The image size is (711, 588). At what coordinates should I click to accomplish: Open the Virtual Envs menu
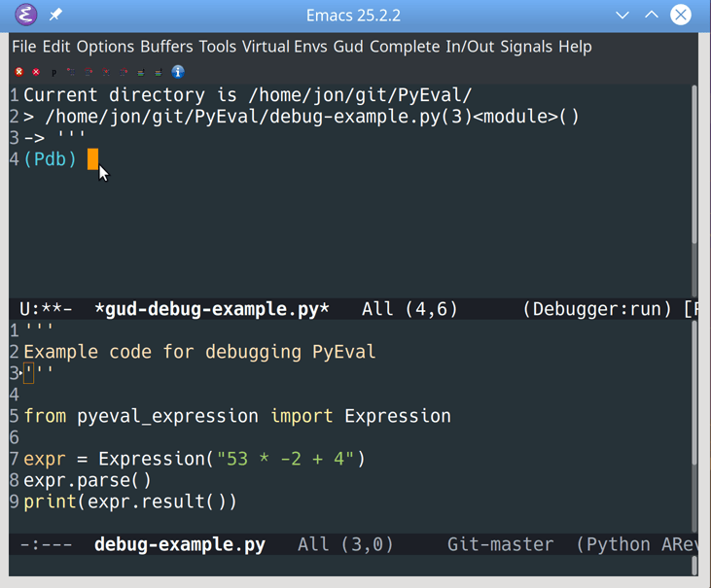[x=284, y=47]
